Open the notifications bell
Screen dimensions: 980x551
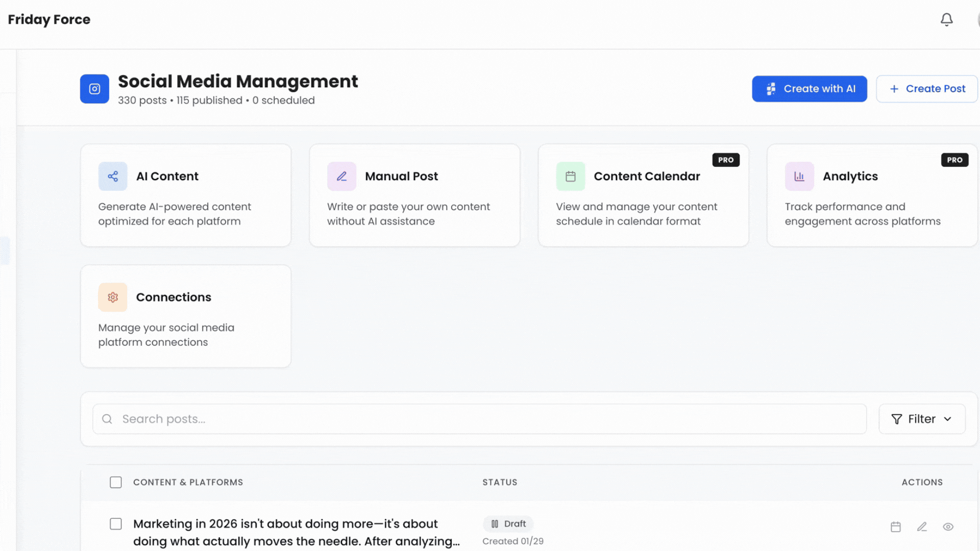click(x=946, y=19)
